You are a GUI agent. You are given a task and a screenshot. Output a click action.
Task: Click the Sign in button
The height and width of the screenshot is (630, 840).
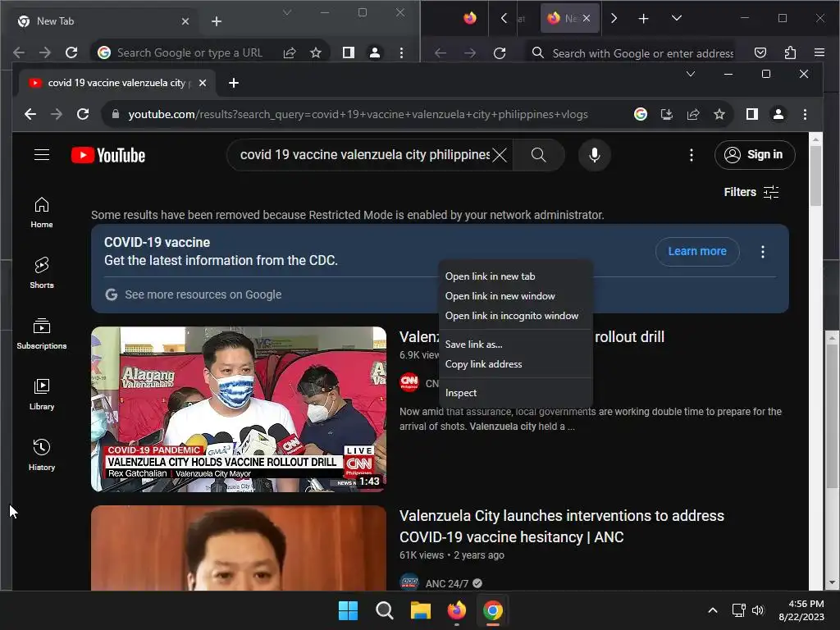(x=755, y=155)
